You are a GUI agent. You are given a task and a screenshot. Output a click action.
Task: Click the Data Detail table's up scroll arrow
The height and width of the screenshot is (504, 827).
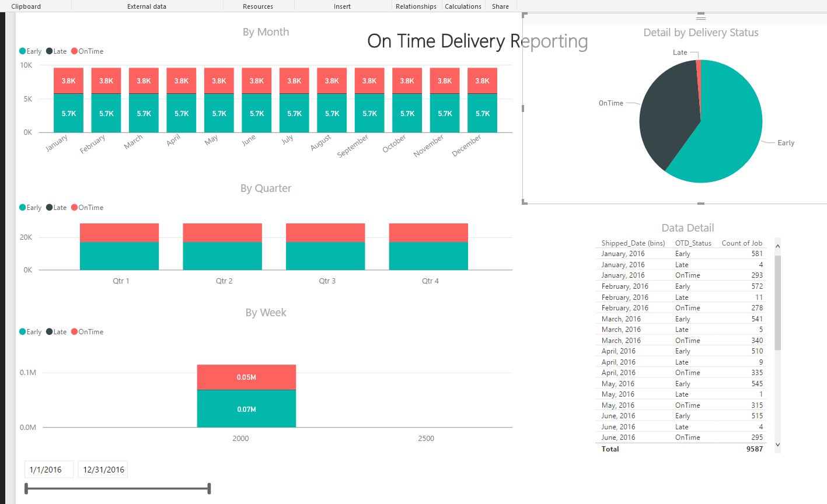777,247
